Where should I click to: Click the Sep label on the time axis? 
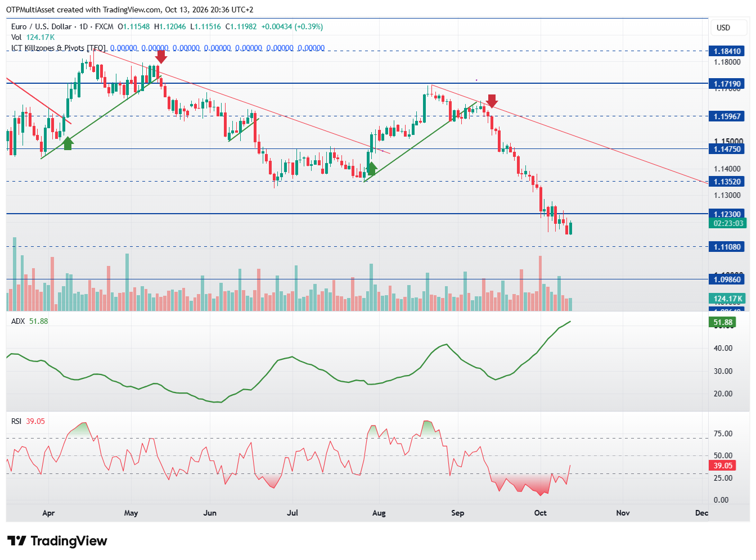click(458, 513)
